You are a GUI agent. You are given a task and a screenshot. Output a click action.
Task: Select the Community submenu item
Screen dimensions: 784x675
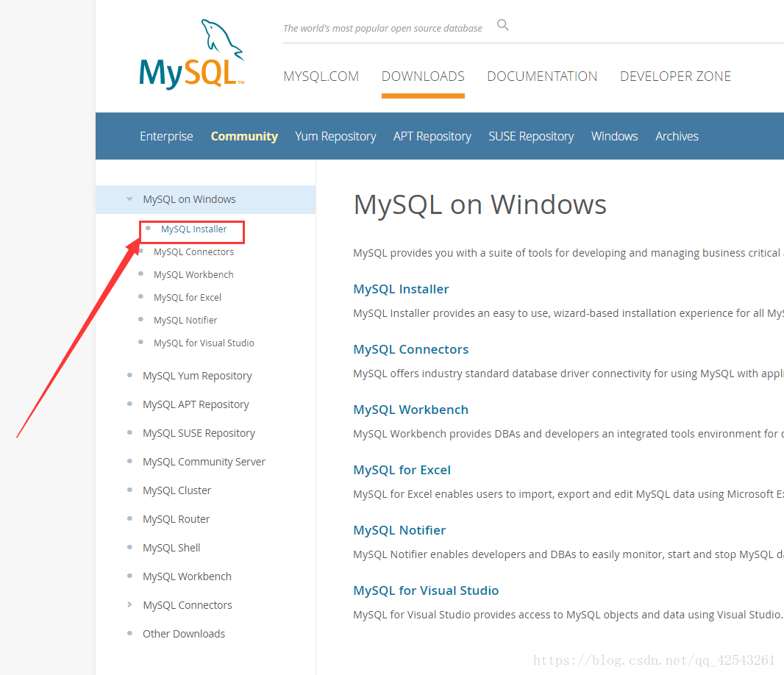click(x=244, y=136)
